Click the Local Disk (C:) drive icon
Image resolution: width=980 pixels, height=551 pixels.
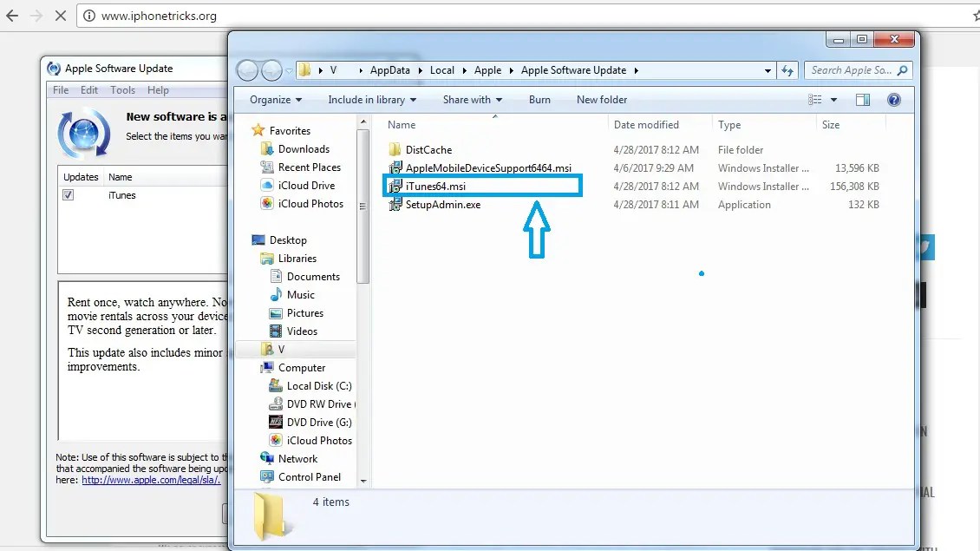coord(276,386)
